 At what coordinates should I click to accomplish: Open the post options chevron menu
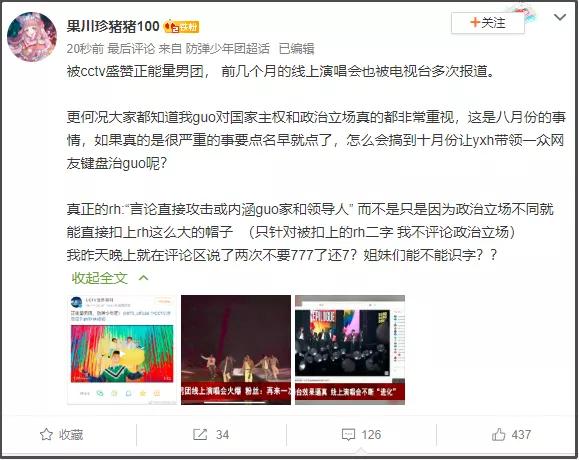[560, 17]
